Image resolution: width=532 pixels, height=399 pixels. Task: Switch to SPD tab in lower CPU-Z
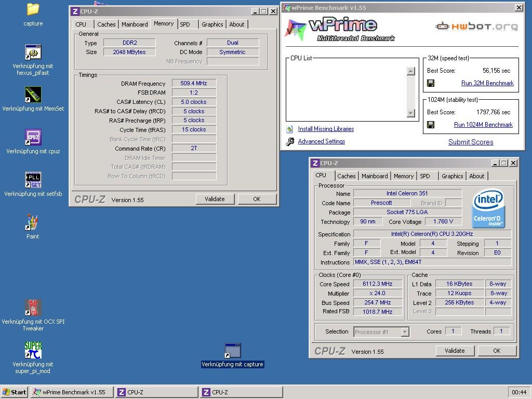pyautogui.click(x=425, y=176)
